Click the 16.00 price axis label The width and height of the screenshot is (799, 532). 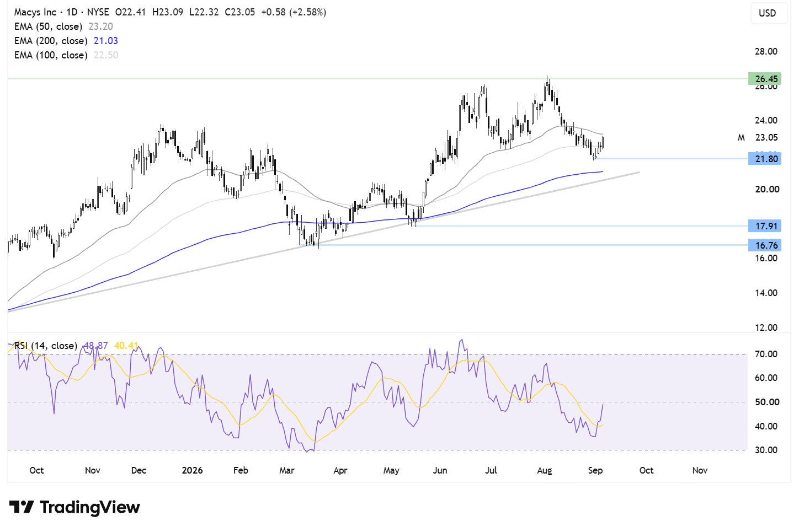tap(766, 259)
